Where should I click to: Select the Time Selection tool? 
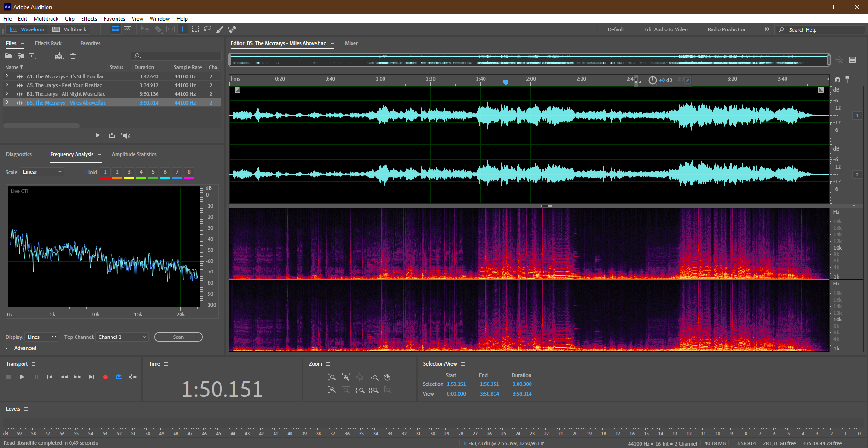click(x=183, y=29)
